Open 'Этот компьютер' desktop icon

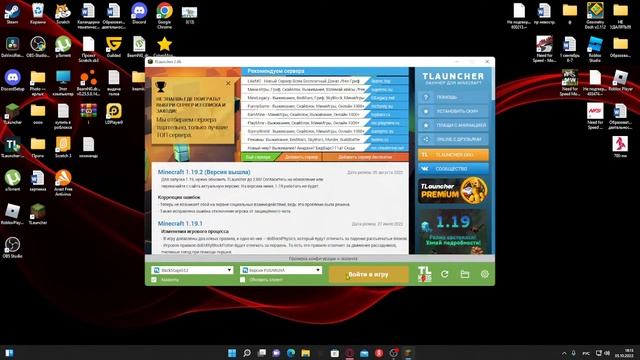point(63,83)
